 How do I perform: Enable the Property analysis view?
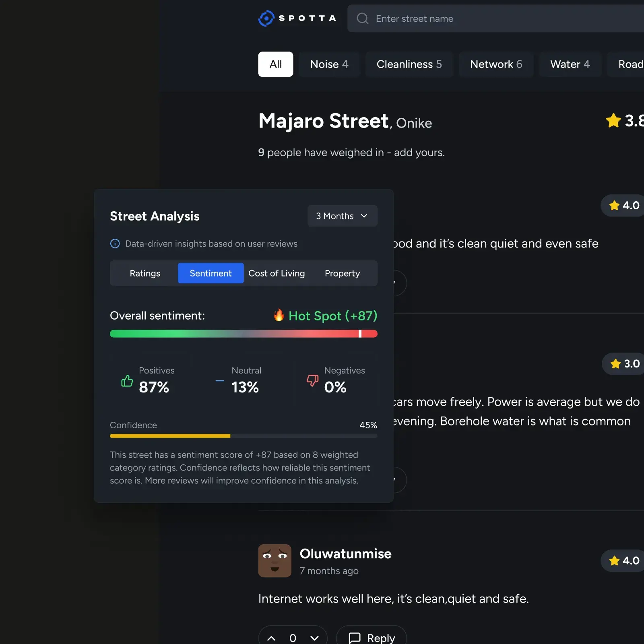[342, 273]
